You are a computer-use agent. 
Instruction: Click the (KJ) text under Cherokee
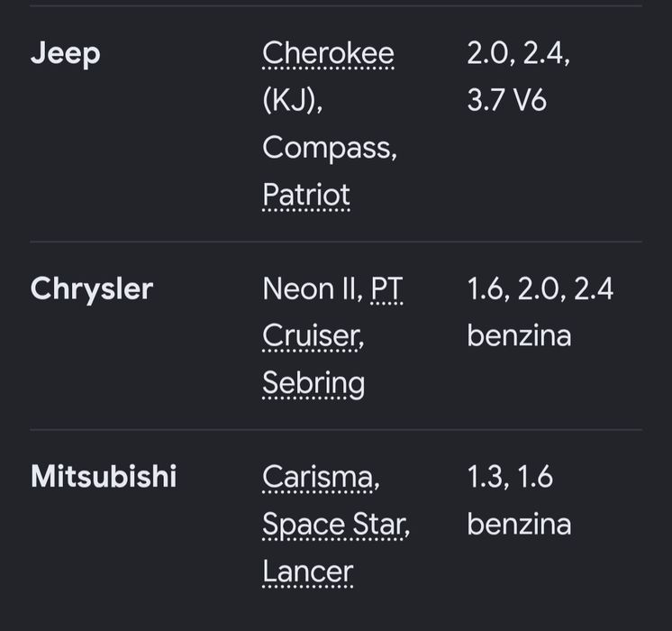(293, 100)
